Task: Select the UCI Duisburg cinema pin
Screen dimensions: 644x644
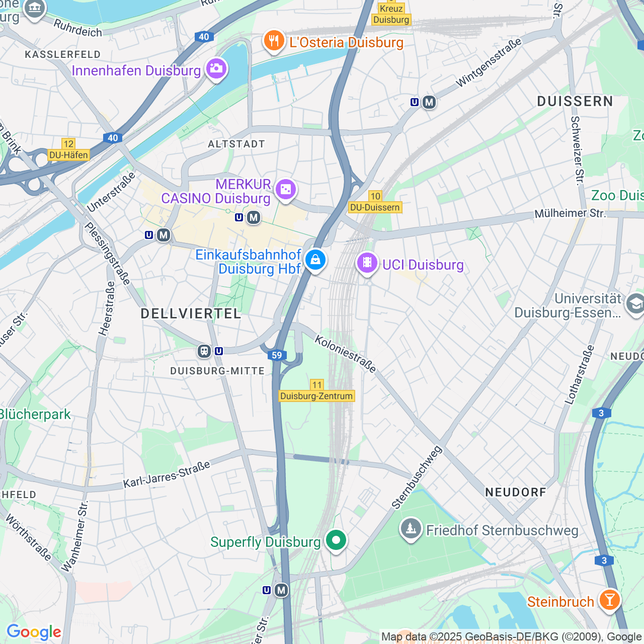Action: [367, 263]
